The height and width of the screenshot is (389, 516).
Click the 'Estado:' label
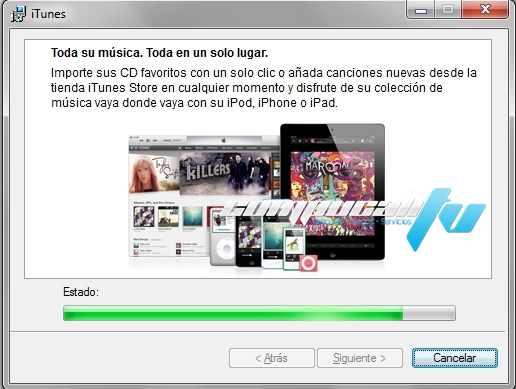coord(81,292)
